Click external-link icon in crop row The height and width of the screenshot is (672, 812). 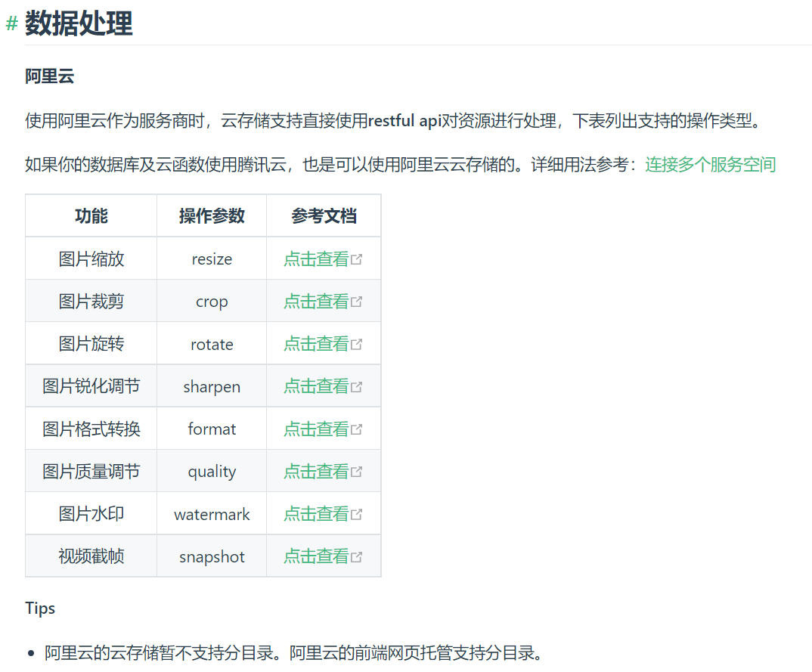pyautogui.click(x=356, y=302)
